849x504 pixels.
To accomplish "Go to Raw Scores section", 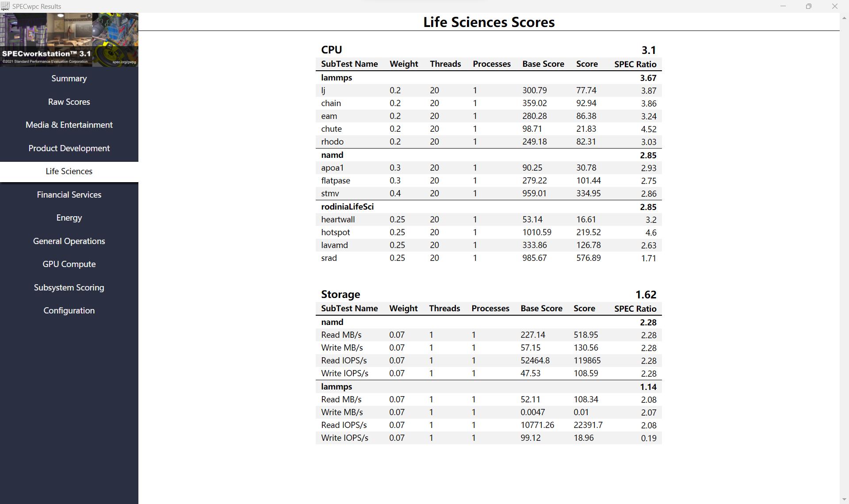I will 69,102.
